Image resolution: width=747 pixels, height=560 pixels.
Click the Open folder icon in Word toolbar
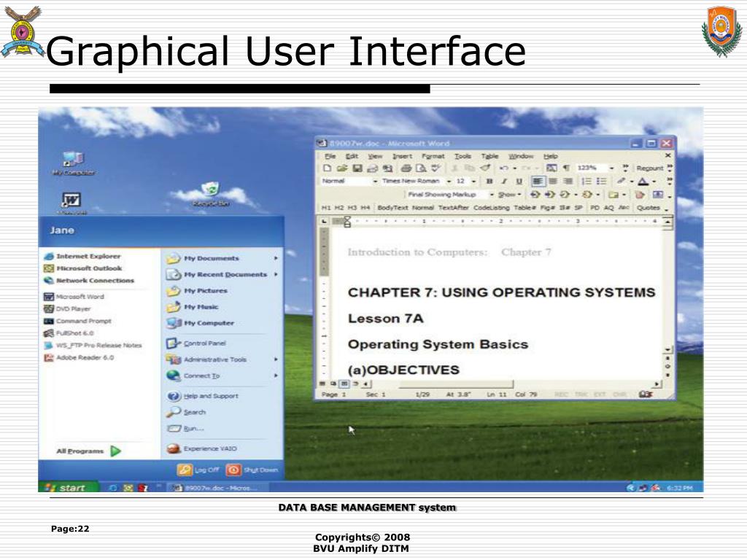point(342,168)
